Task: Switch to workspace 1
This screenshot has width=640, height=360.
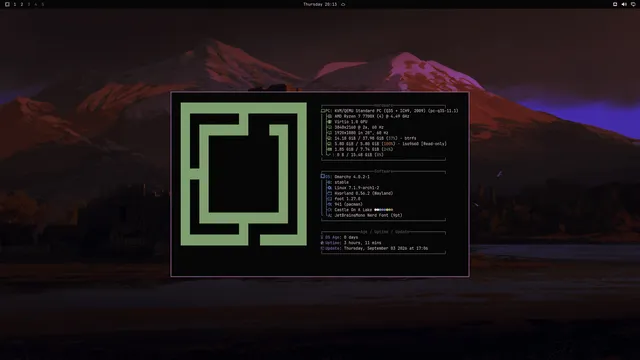Action: pos(15,4)
